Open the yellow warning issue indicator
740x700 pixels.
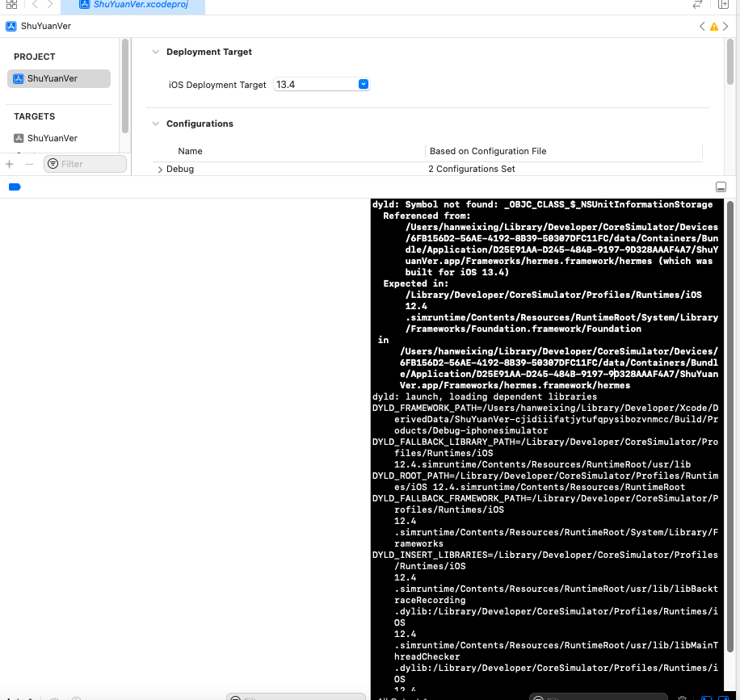point(714,27)
